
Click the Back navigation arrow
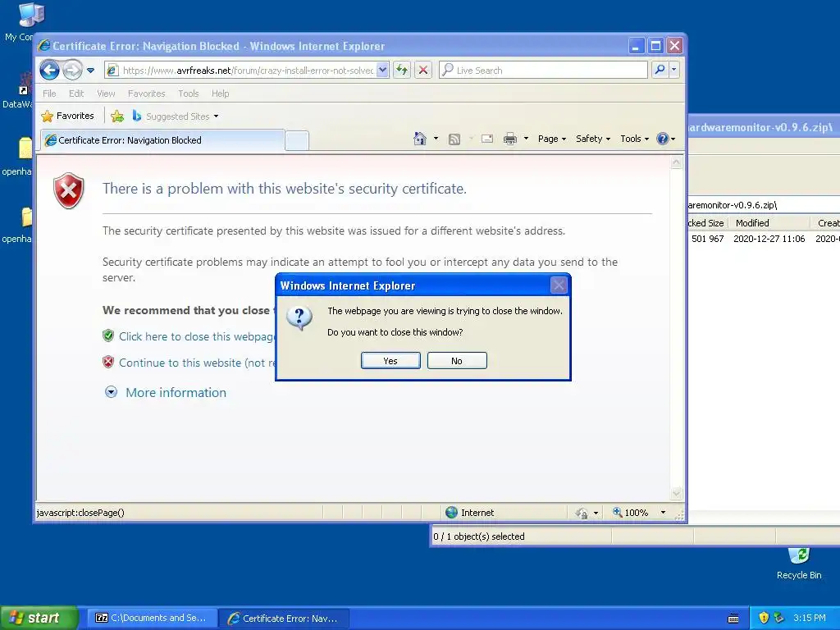click(x=49, y=70)
